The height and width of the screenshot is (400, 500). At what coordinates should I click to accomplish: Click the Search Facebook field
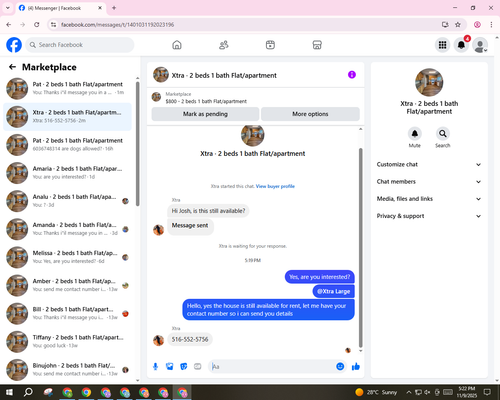coord(80,45)
